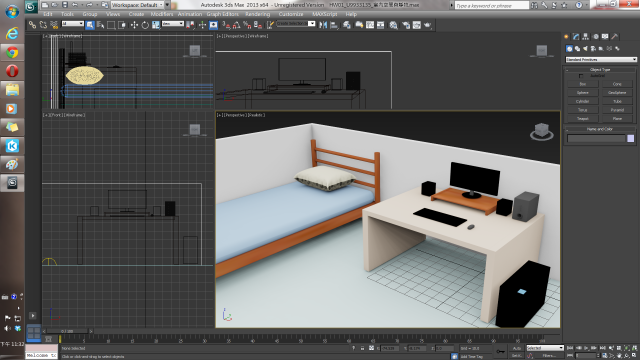
Task: Click the search keyword field in title bar
Action: point(492,5)
